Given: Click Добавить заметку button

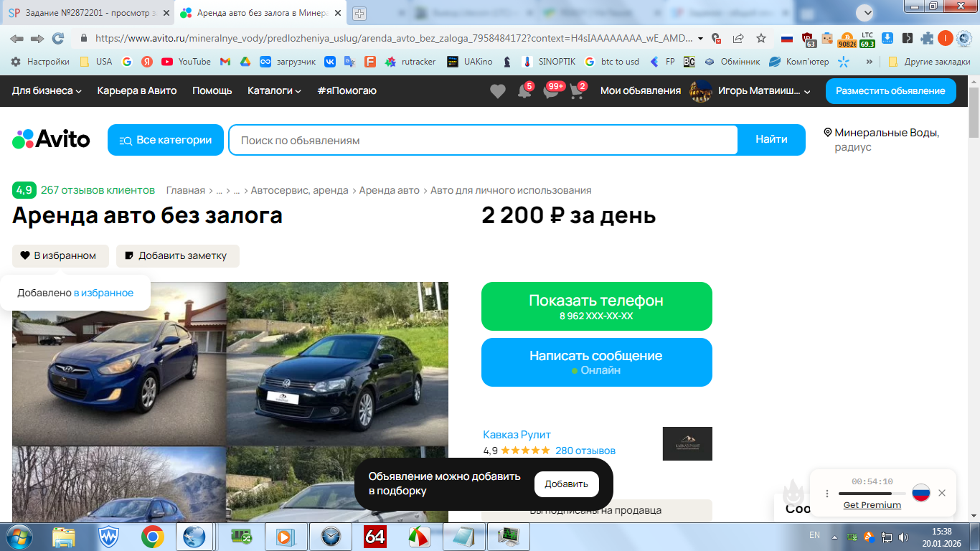Looking at the screenshot, I should pos(178,255).
